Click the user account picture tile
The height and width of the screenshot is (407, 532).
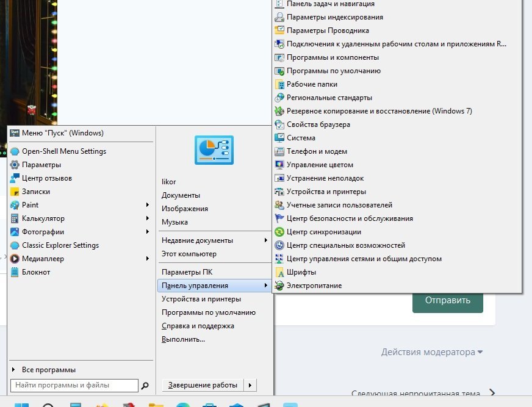tap(214, 150)
